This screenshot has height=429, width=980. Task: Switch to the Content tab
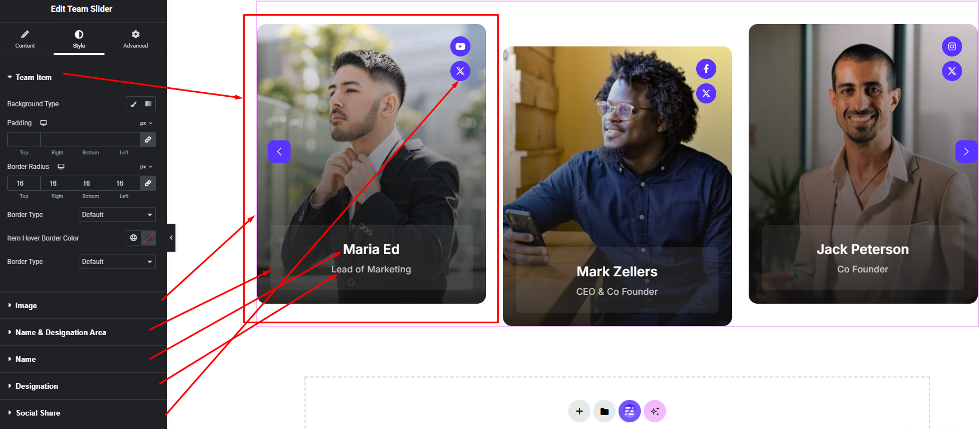point(25,39)
